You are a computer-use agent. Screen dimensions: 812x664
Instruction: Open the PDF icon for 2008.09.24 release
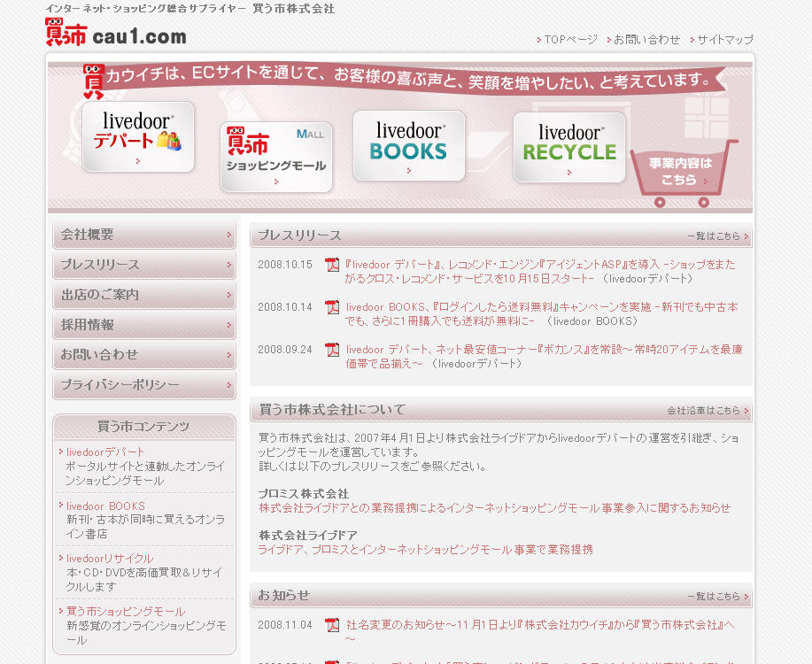[x=332, y=350]
